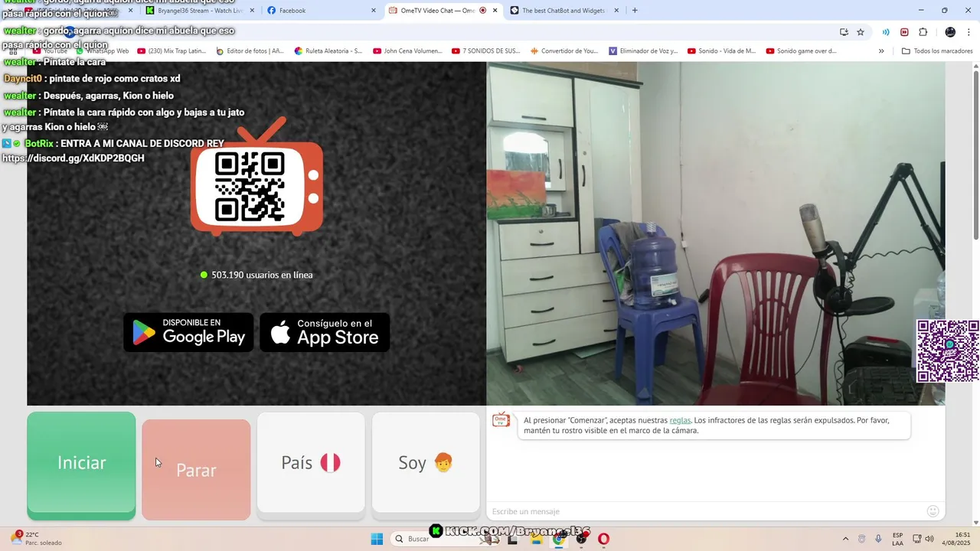The height and width of the screenshot is (551, 980).
Task: Open the OBS icon on the taskbar
Action: 582,539
